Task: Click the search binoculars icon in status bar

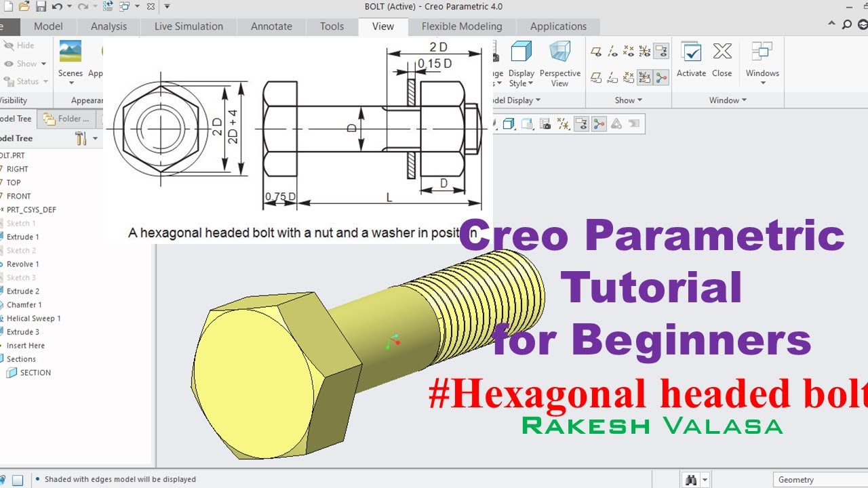Action: pos(691,480)
